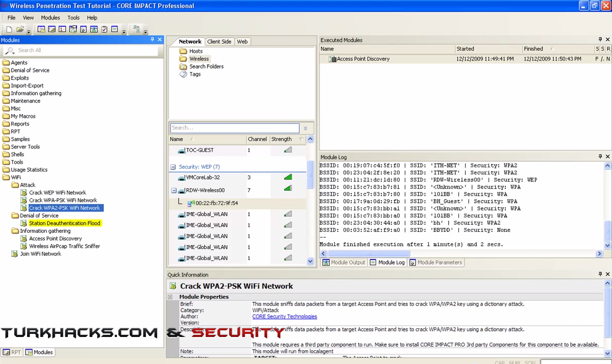Click the access point list scroll-down arrow
This screenshot has height=364, width=612.
coord(310,262)
